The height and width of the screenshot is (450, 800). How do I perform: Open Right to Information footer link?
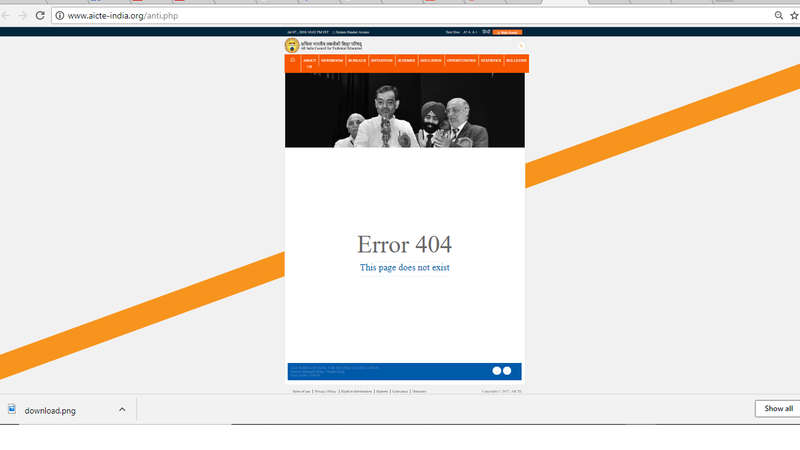point(357,391)
